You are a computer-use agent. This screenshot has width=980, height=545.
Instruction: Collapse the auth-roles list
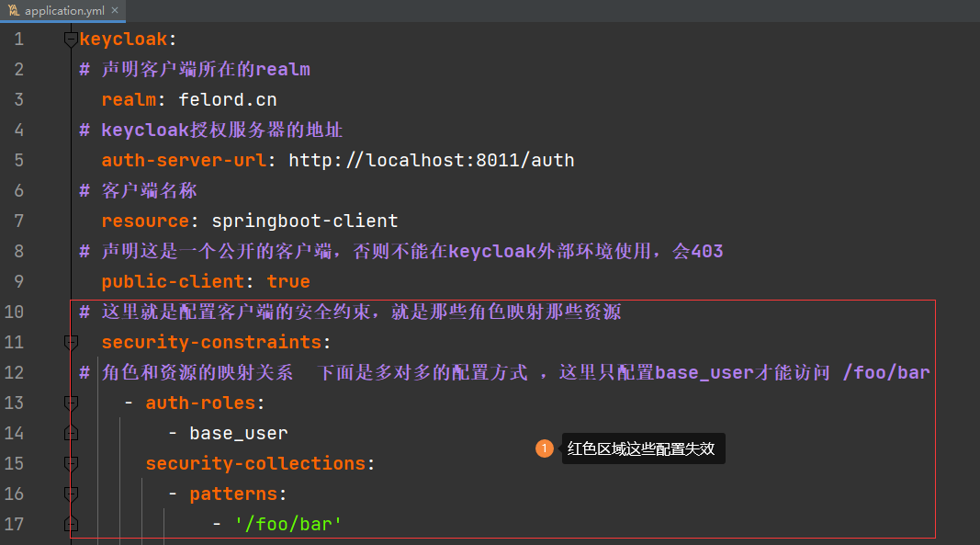pos(71,402)
